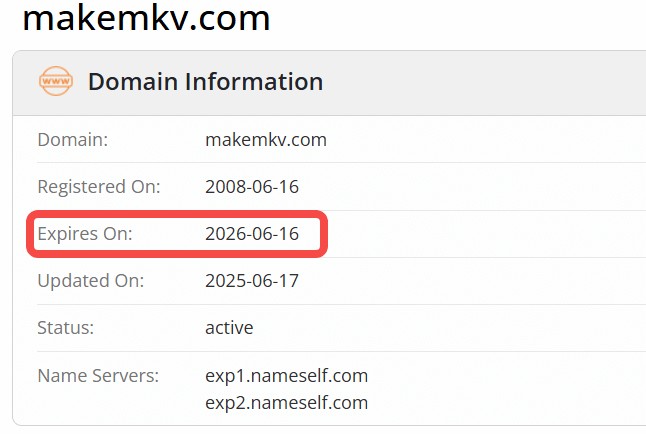Click the red highlight border around Expires On
Viewport: 646px width, 434px height.
(x=177, y=213)
